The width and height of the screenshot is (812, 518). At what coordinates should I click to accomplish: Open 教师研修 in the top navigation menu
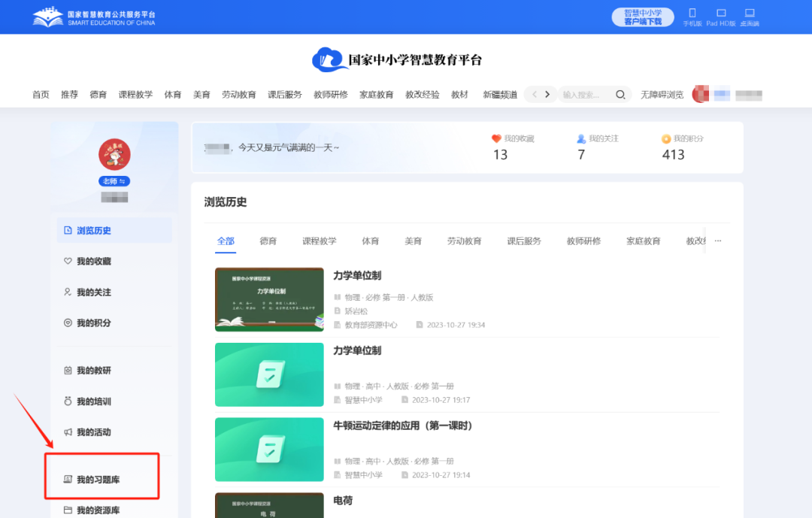pos(331,95)
